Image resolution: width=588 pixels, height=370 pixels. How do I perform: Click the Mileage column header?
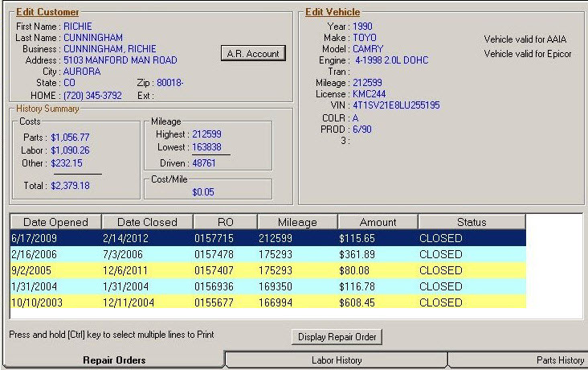pos(297,222)
